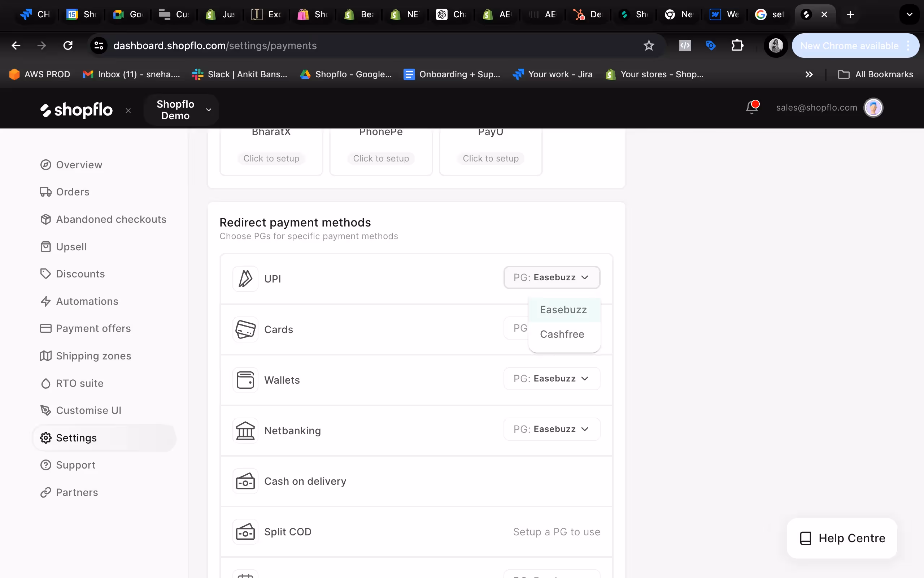Click the shopflo logo

[x=77, y=110]
